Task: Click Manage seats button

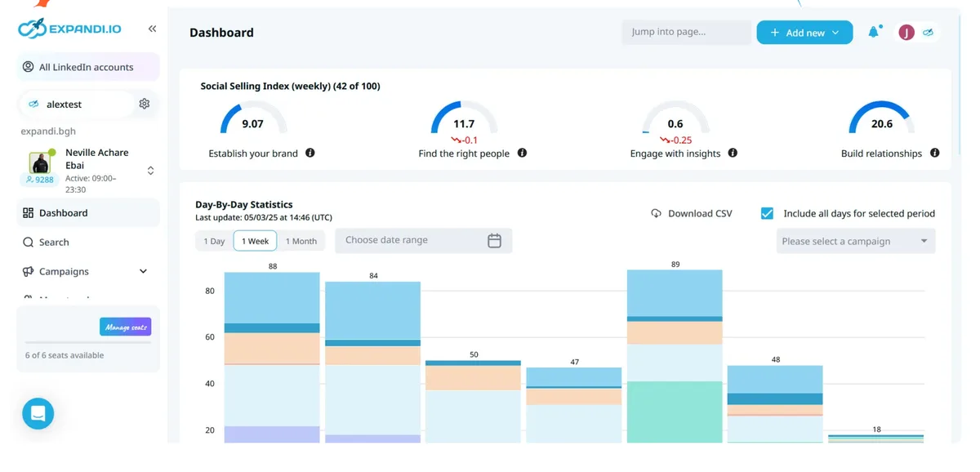Action: [x=126, y=327]
